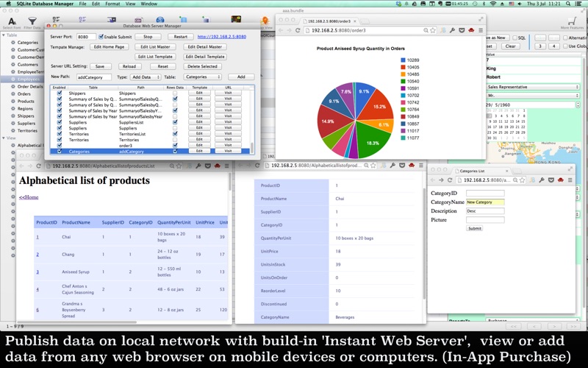Click the Delete Selected button
Image resolution: width=588 pixels, height=368 pixels.
[x=203, y=66]
